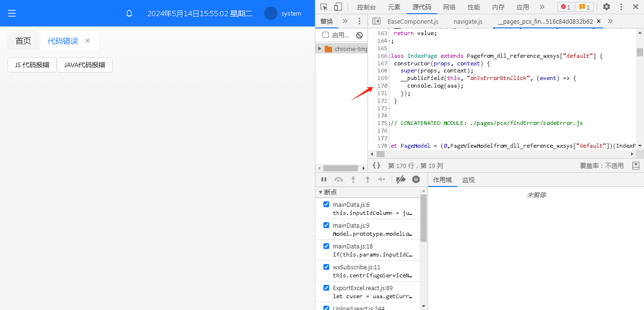The width and height of the screenshot is (644, 310).
Task: Select the inspect element picker icon
Action: point(324,7)
